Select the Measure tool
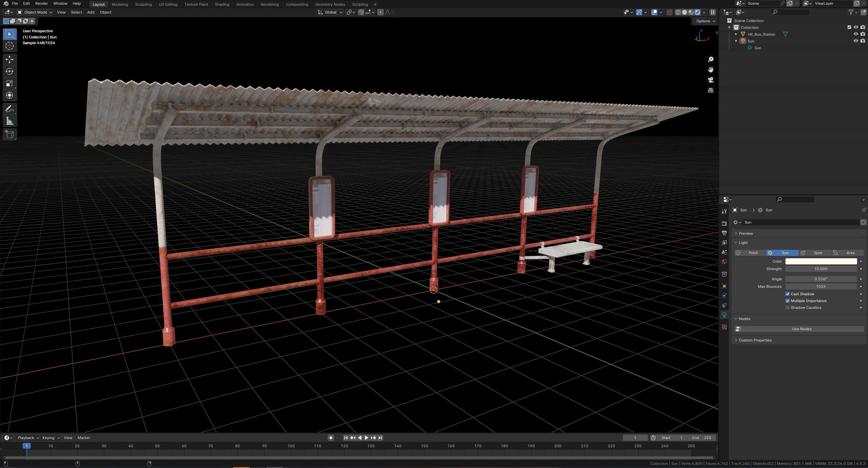This screenshot has height=468, width=868. click(x=10, y=121)
